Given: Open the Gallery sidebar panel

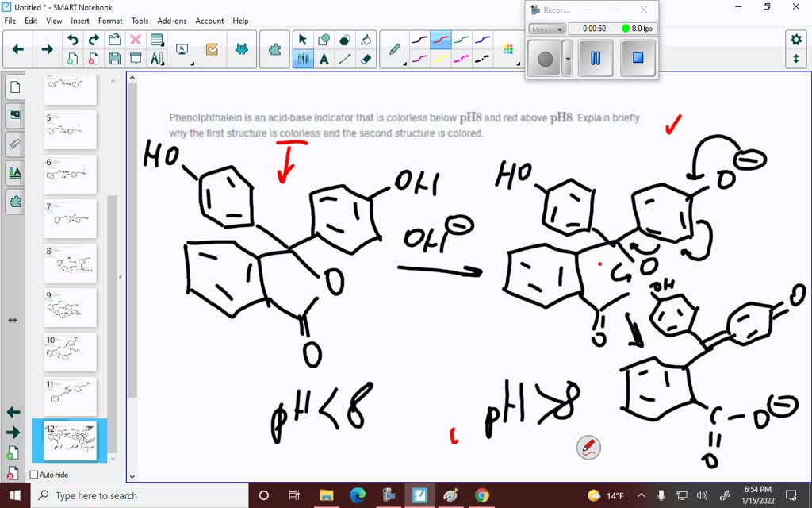Looking at the screenshot, I should tap(14, 115).
